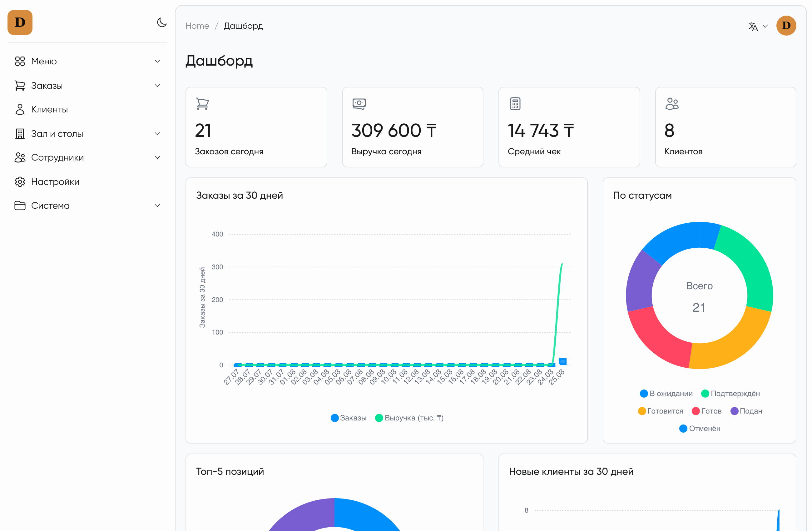Expand the Система chevron
The image size is (812, 531).
[x=157, y=206]
